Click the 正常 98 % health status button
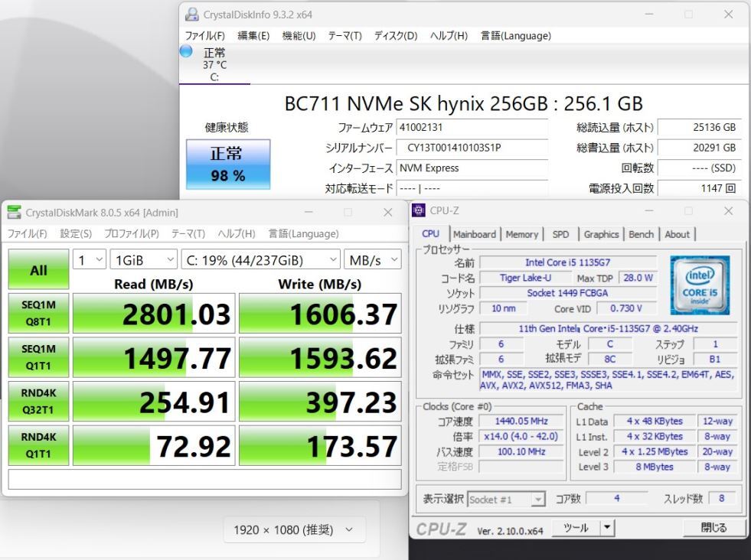 (x=228, y=164)
